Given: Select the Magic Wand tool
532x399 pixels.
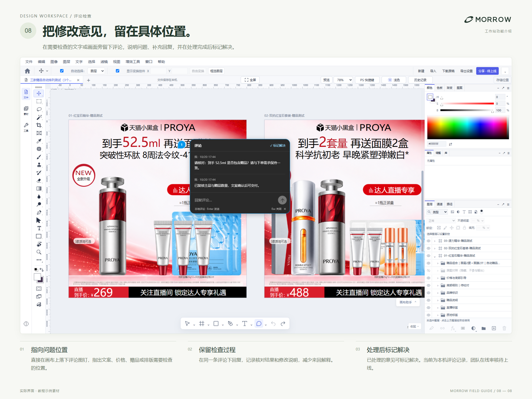Looking at the screenshot, I should click(x=39, y=117).
